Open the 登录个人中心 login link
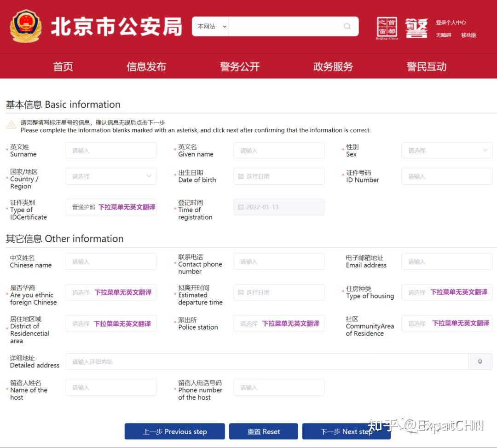The image size is (497, 448). click(451, 22)
